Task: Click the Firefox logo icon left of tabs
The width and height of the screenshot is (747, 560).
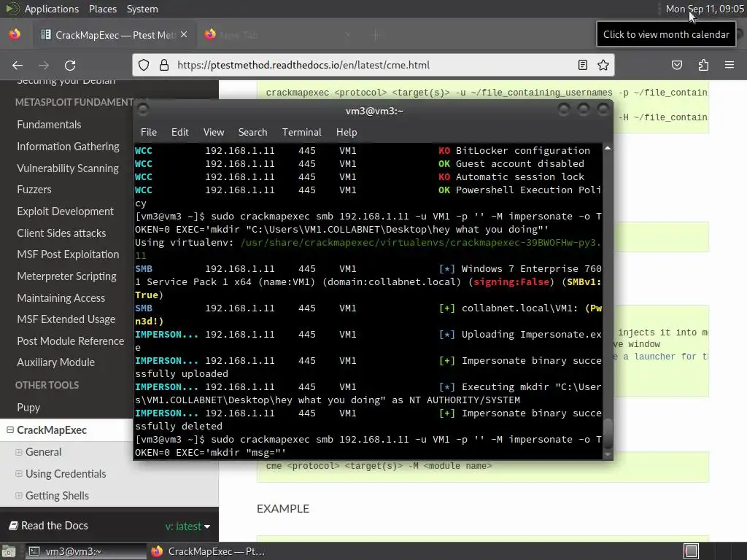Action: 15,34
